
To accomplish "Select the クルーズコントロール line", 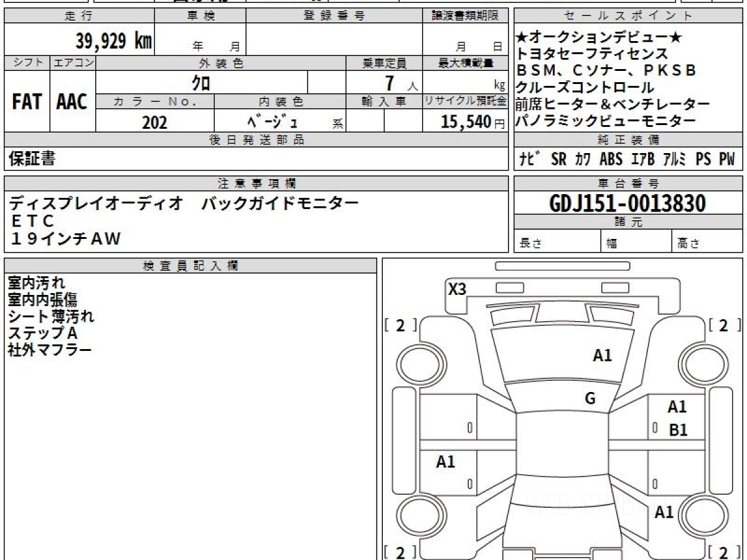I will pyautogui.click(x=585, y=87).
